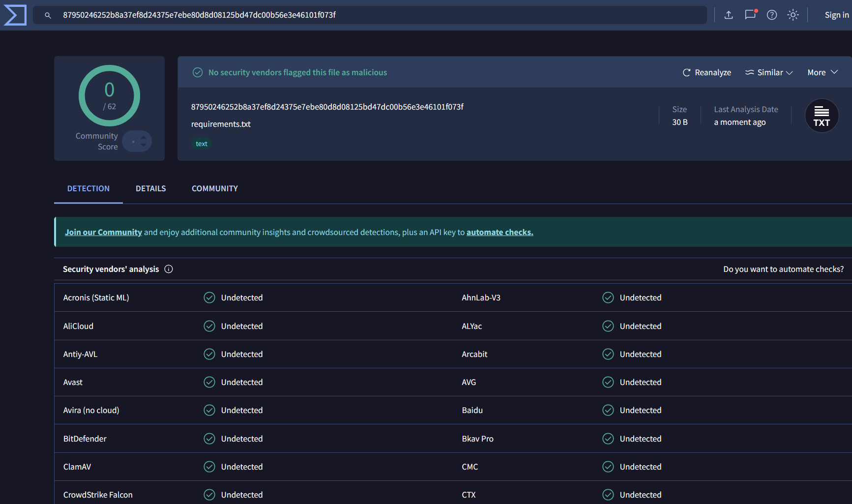Screen dimensions: 852x504
Task: Expand the Similar dropdown
Action: coord(769,72)
